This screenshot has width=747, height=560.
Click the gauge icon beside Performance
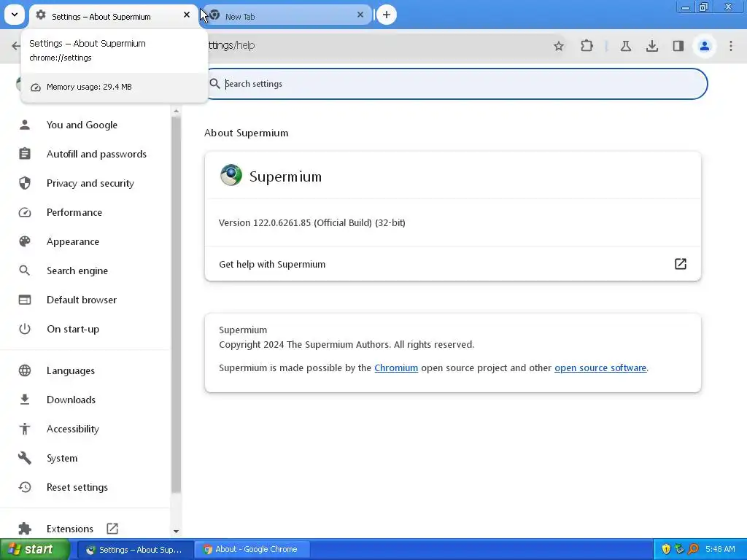[x=25, y=212]
